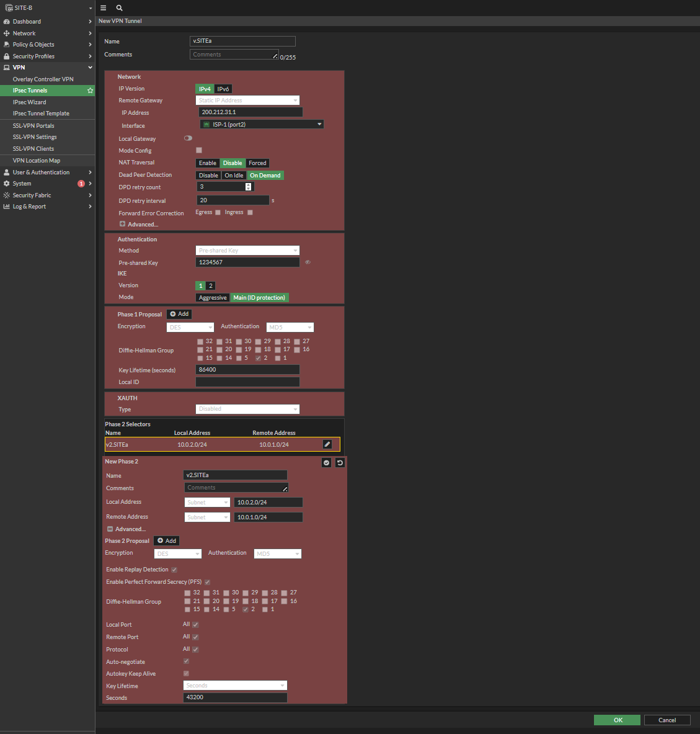Show pre-shared key with the eye icon
Viewport: 700px width, 734px height.
(308, 262)
